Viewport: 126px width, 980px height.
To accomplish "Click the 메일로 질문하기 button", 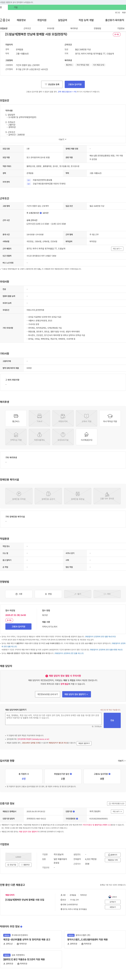I will click(84, 743).
